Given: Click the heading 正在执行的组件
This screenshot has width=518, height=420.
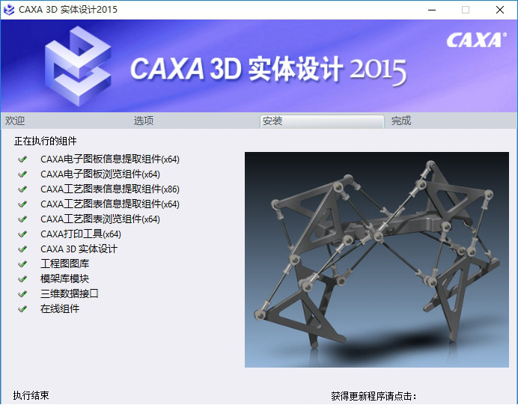Looking at the screenshot, I should pyautogui.click(x=45, y=141).
